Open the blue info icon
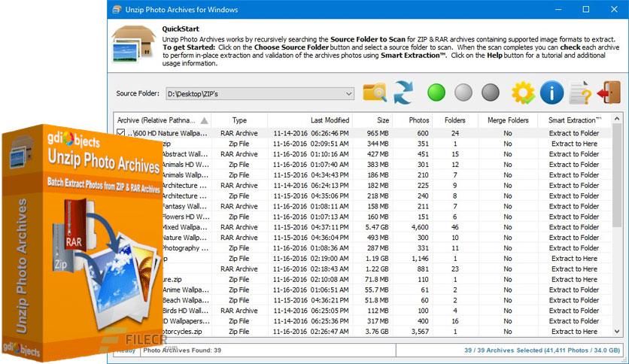Screen dimensions: 629x364 point(552,93)
